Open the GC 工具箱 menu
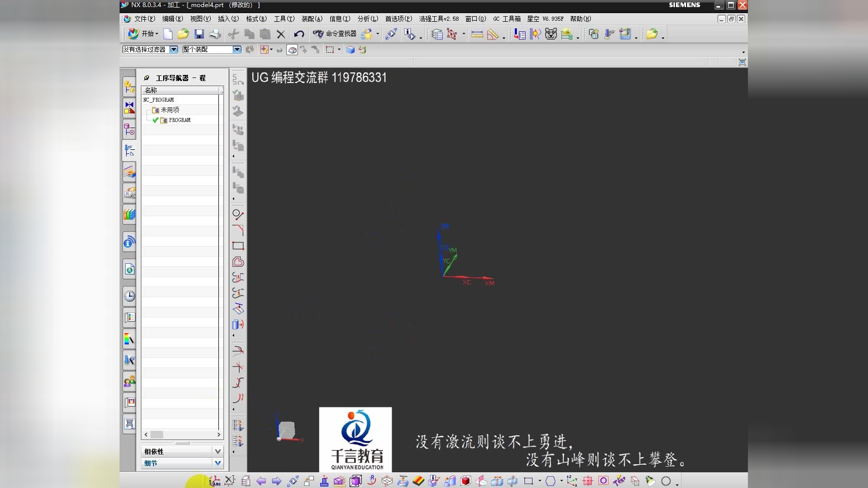 [507, 19]
